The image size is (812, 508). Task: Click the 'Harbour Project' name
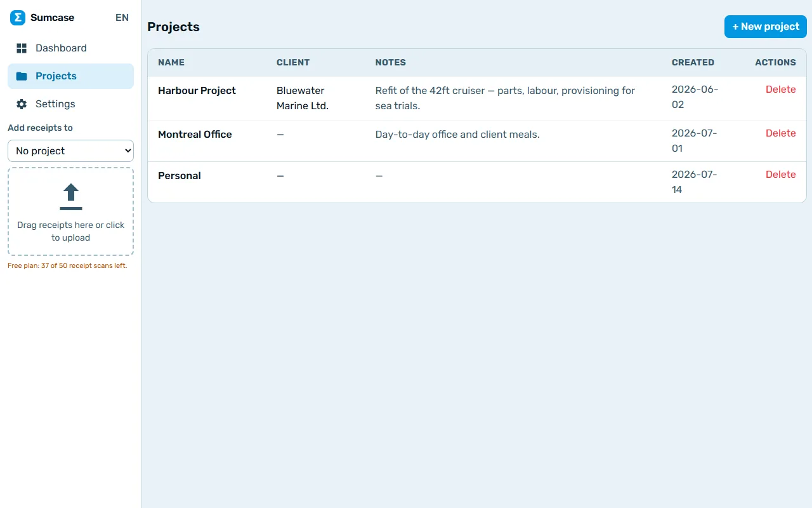point(197,91)
